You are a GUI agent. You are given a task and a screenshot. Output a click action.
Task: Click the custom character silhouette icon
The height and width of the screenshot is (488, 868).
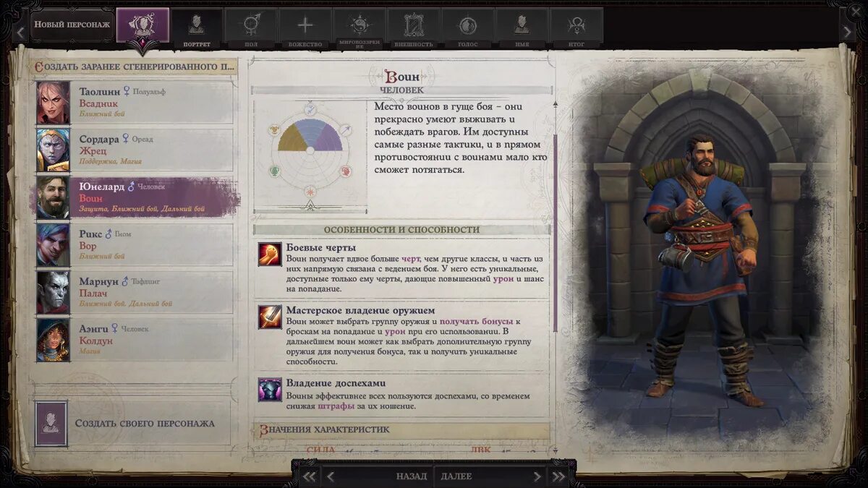coord(51,423)
